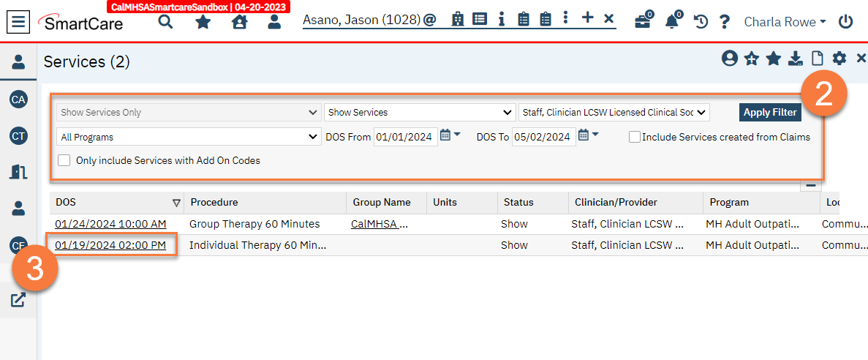Open the Charla Rowe user menu
This screenshot has height=360, width=868.
pos(785,22)
